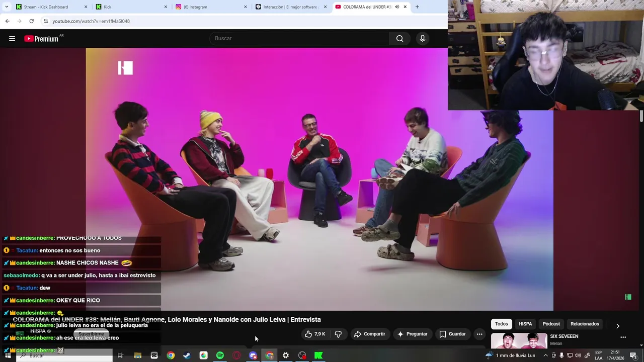Dislike the video
The width and height of the screenshot is (644, 362).
tap(338, 334)
